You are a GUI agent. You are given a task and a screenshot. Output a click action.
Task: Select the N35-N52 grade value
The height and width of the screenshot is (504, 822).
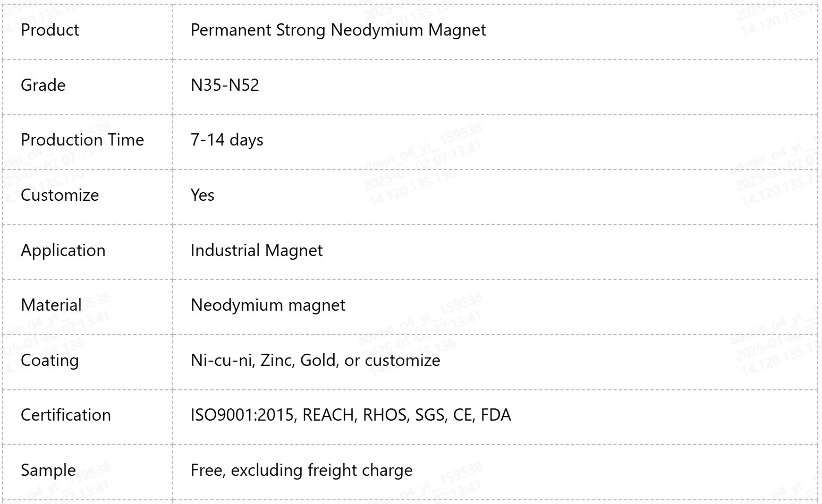(x=225, y=85)
